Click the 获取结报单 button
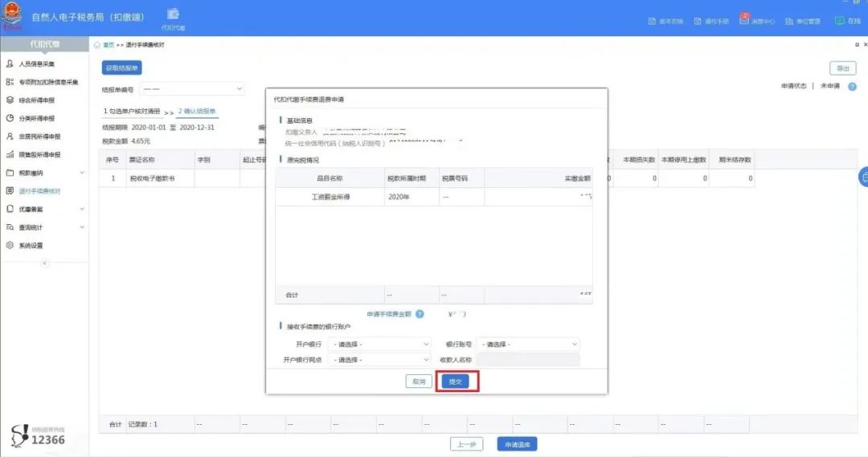 [122, 67]
